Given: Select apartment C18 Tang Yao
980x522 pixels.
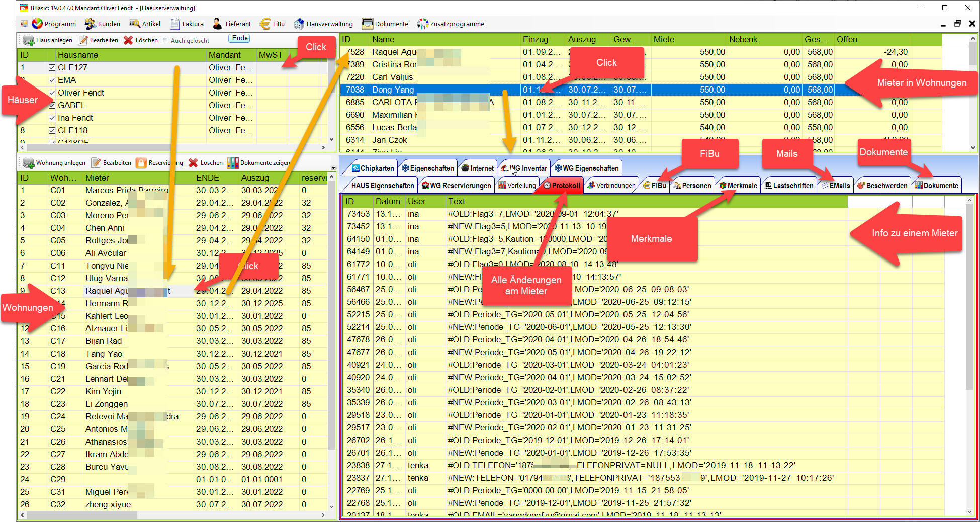Looking at the screenshot, I should (x=172, y=354).
